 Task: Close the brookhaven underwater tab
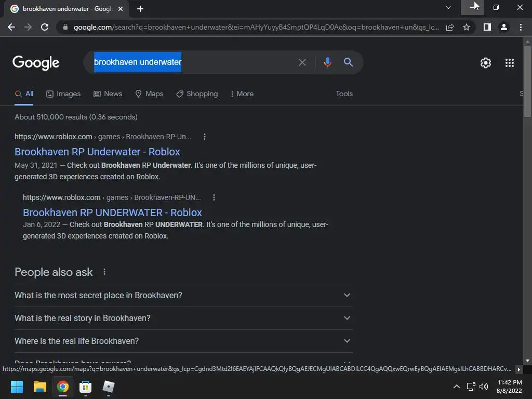(x=121, y=9)
